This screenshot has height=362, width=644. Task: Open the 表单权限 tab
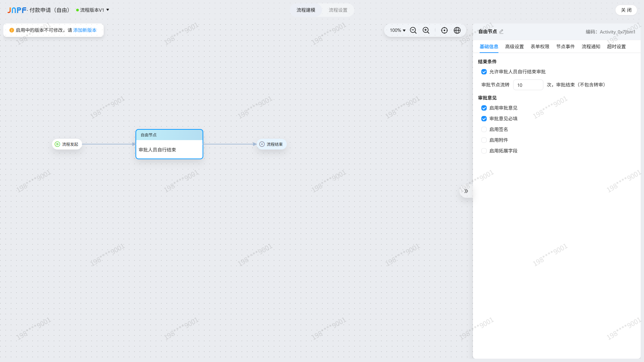540,47
